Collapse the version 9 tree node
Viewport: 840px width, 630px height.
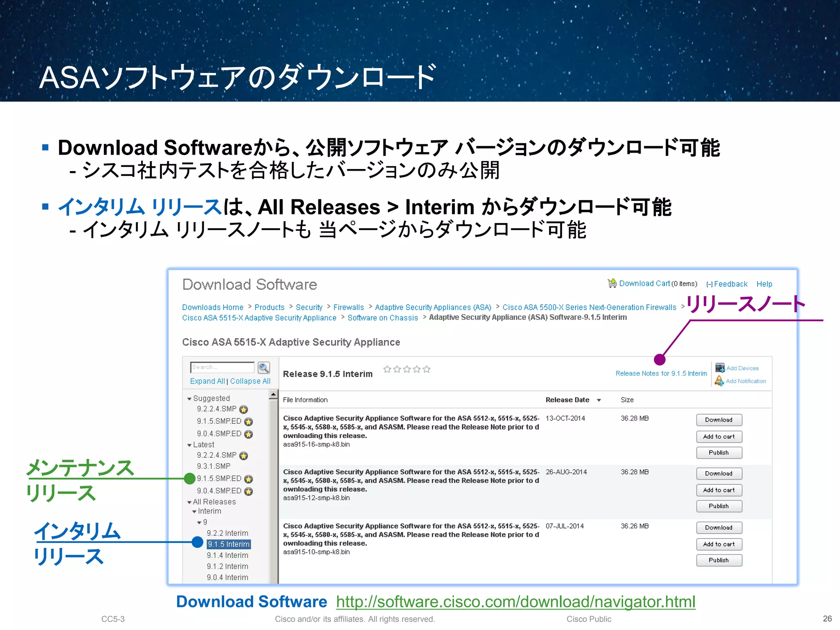point(199,523)
